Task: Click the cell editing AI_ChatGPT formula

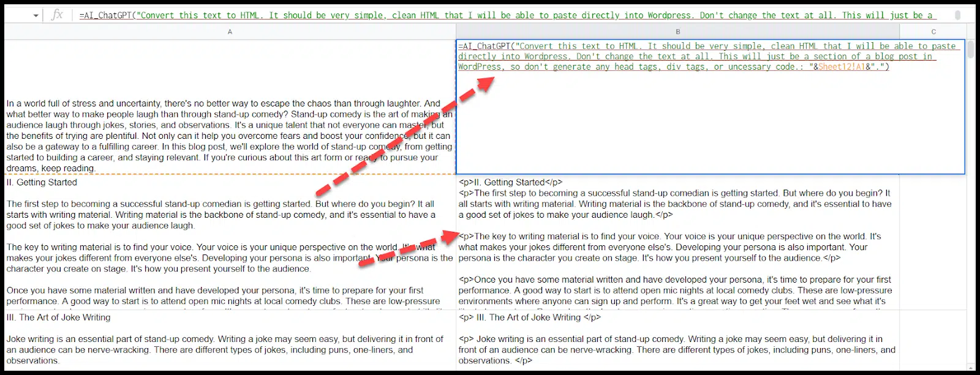Action: (710, 107)
